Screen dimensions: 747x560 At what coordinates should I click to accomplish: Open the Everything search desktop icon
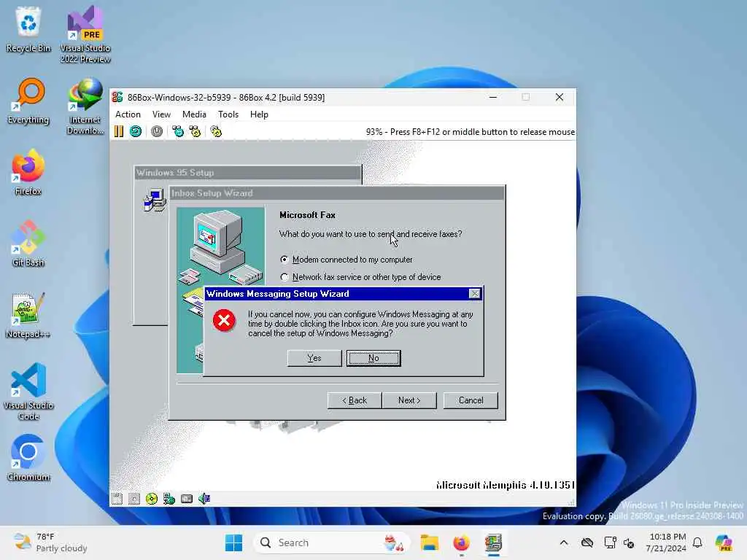coord(28,101)
